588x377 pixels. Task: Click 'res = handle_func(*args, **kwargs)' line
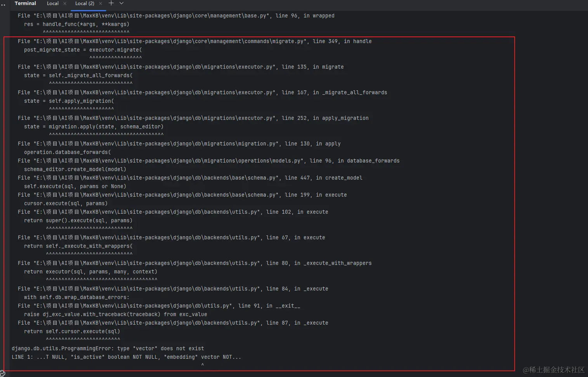(77, 24)
